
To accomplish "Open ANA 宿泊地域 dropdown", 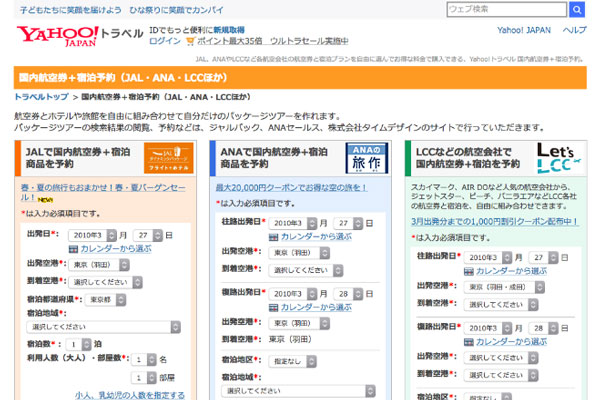I will 298,391.
